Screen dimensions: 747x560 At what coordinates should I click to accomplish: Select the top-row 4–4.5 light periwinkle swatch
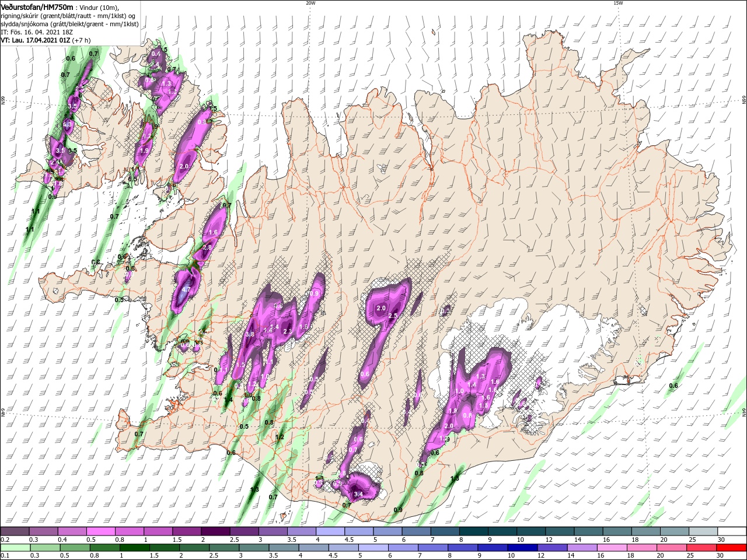[x=330, y=531]
